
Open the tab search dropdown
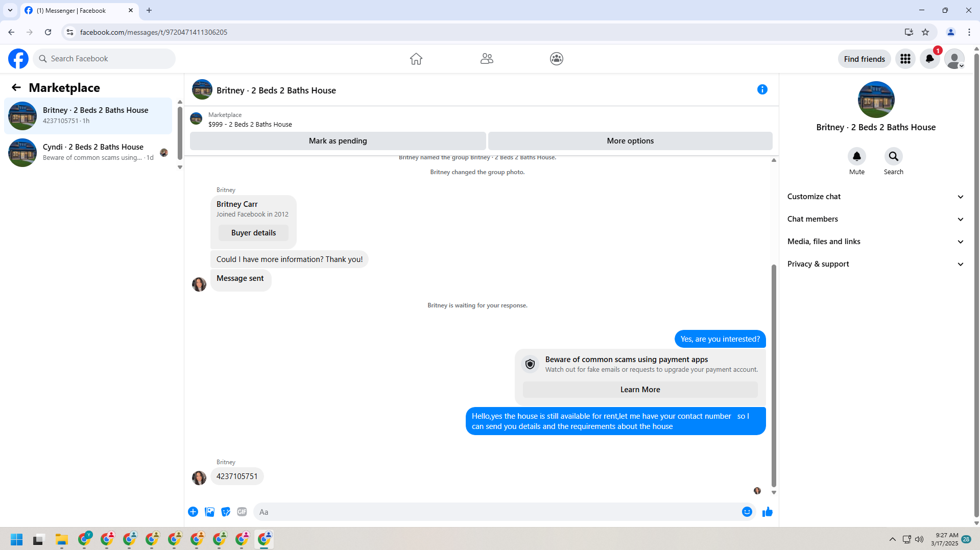point(10,10)
